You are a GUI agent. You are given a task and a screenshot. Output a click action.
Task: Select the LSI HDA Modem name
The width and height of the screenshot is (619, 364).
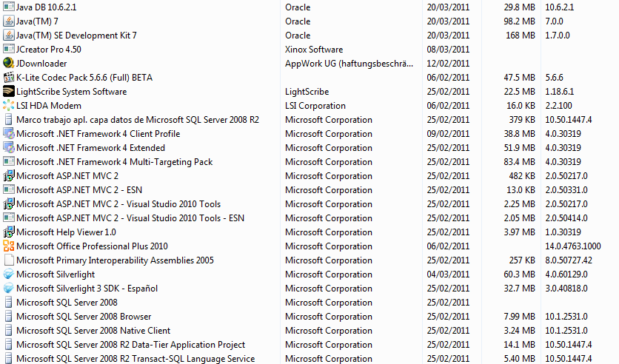[49, 106]
